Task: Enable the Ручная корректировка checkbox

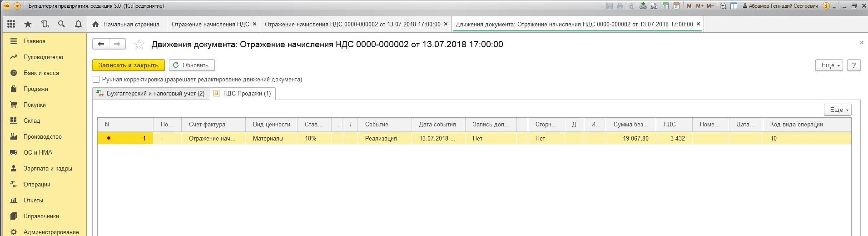Action: [x=96, y=79]
